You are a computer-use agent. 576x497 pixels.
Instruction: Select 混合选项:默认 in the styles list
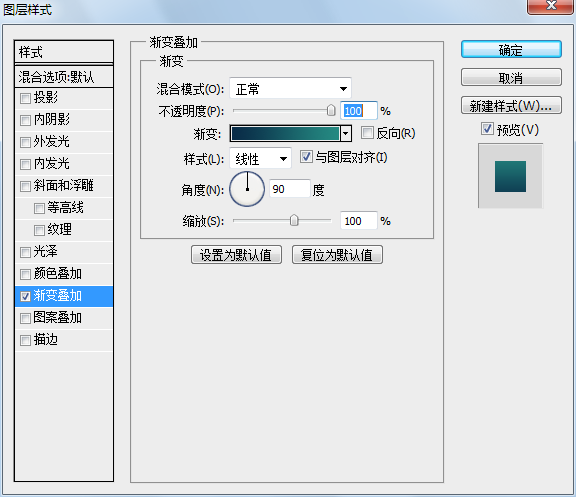[64, 77]
